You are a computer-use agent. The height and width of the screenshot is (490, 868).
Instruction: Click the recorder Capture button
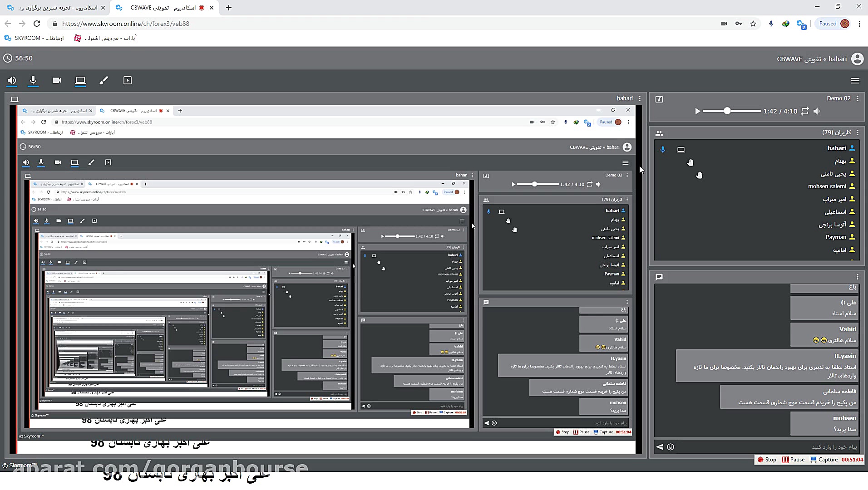pos(824,460)
